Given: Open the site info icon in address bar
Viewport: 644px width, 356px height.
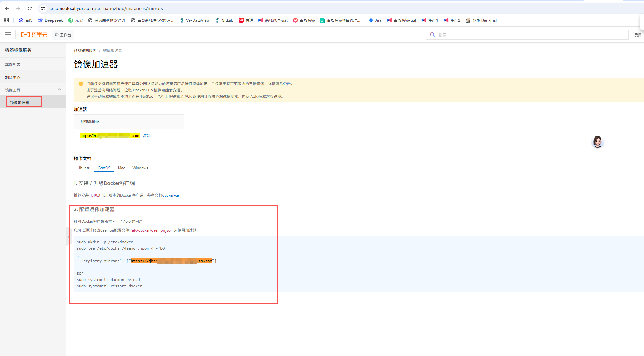Looking at the screenshot, I should 43,9.
